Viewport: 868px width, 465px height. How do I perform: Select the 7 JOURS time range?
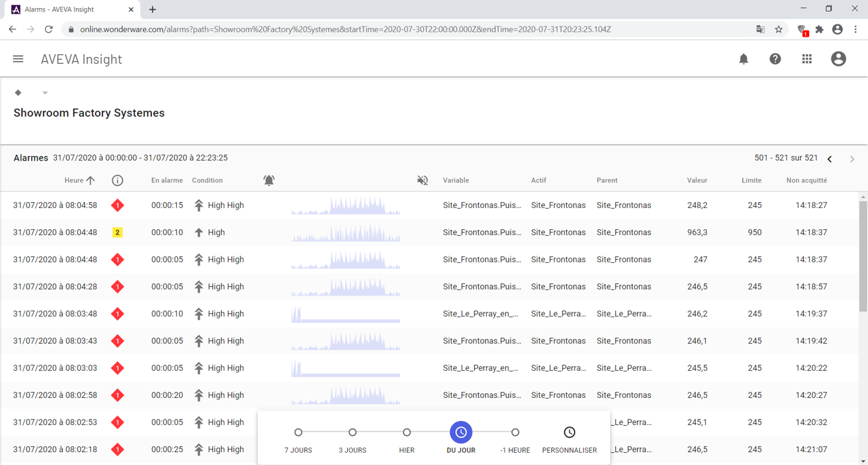tap(298, 432)
